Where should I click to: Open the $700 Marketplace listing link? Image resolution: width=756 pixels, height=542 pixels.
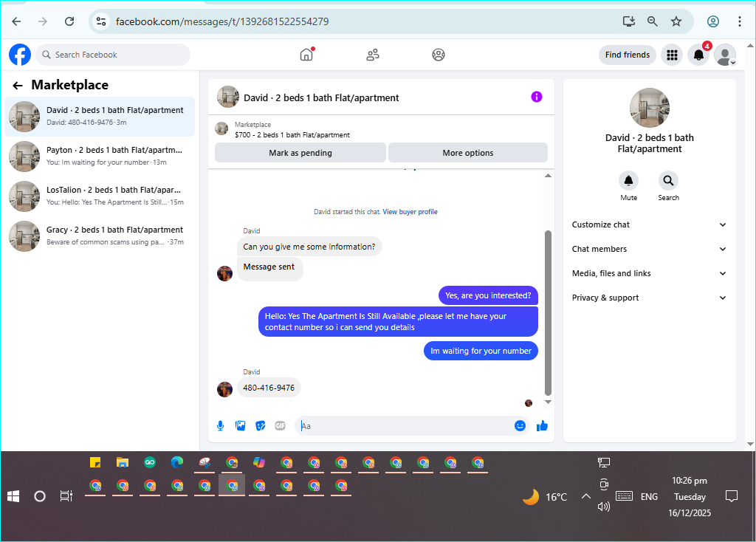pos(292,135)
